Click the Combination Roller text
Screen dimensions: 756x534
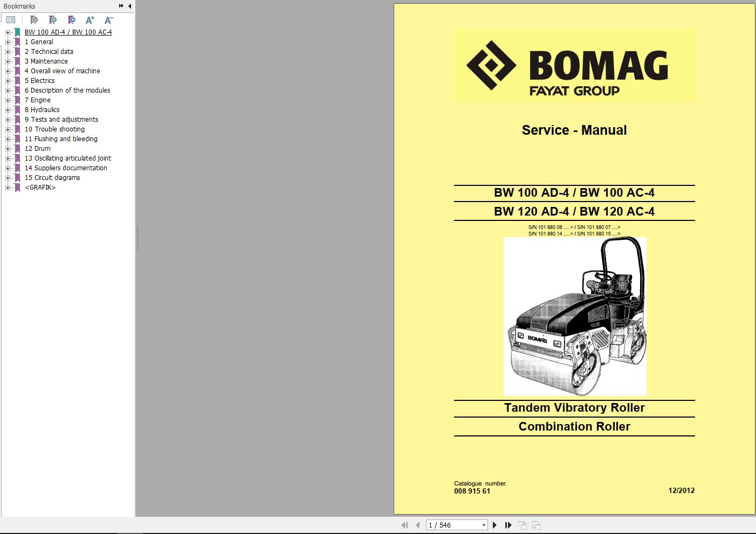coord(574,427)
